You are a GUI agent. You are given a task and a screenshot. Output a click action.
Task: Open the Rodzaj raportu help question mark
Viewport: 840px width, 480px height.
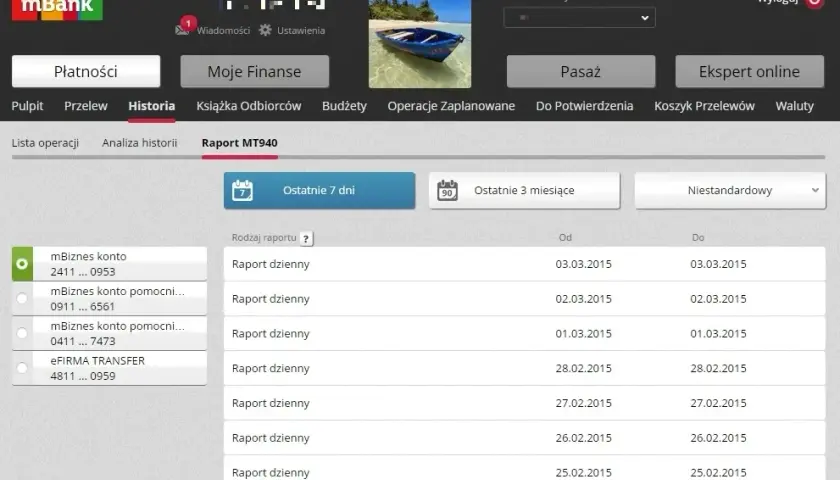click(306, 238)
